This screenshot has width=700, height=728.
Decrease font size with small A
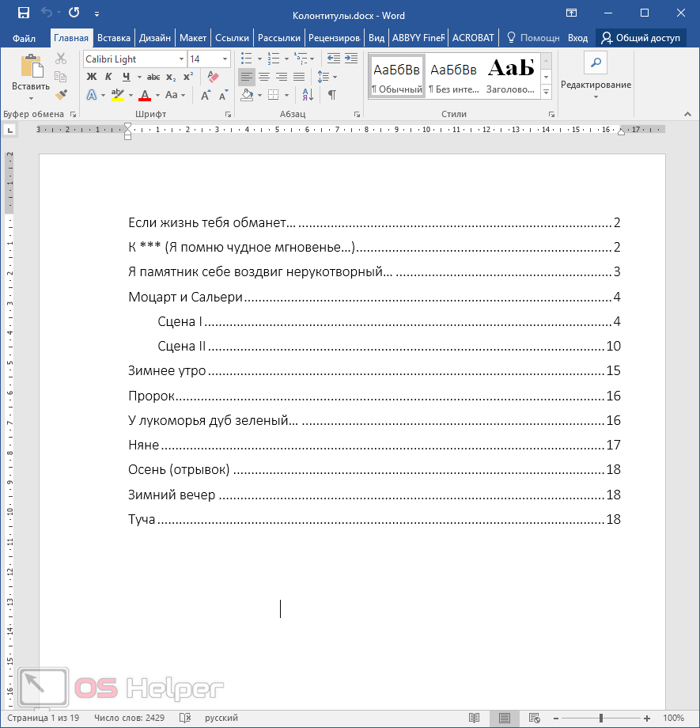click(223, 95)
